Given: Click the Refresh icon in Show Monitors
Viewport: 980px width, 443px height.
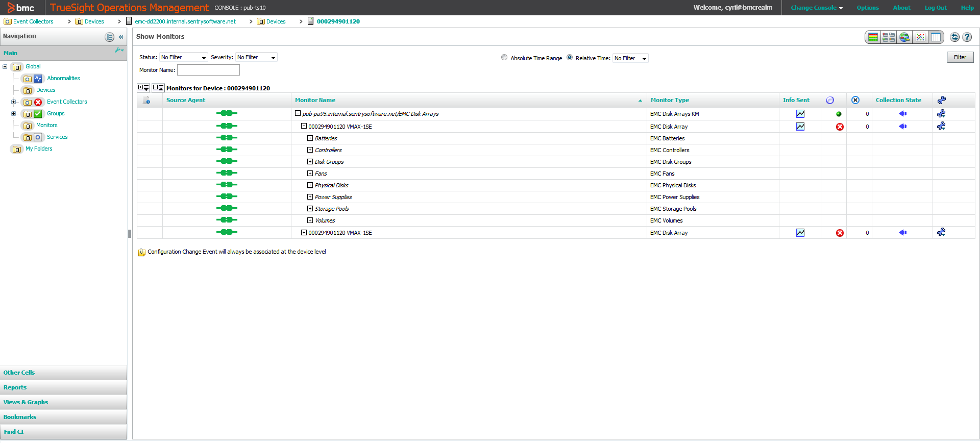Looking at the screenshot, I should tap(954, 37).
